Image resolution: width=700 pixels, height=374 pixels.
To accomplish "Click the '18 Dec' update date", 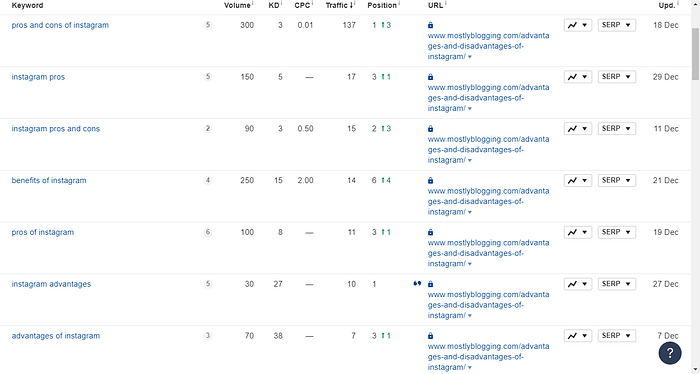I will tap(666, 25).
